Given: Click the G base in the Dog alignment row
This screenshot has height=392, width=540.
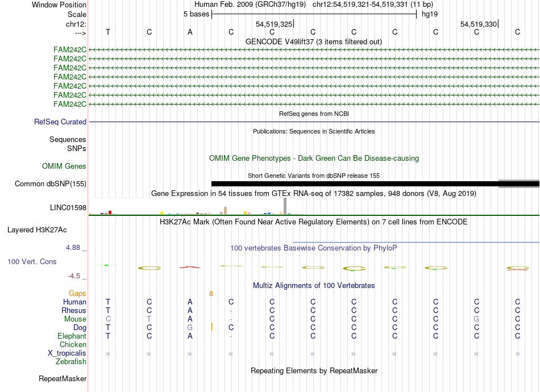Looking at the screenshot, I should coord(190,328).
